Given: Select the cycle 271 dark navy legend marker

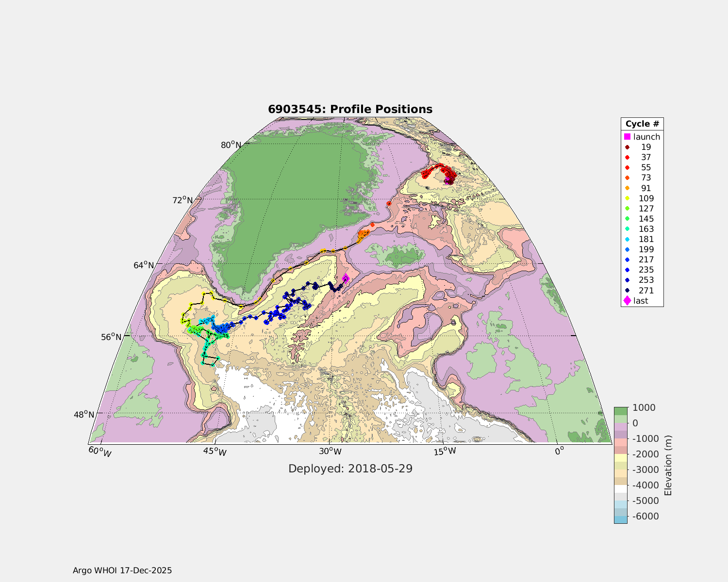Looking at the screenshot, I should coord(627,291).
